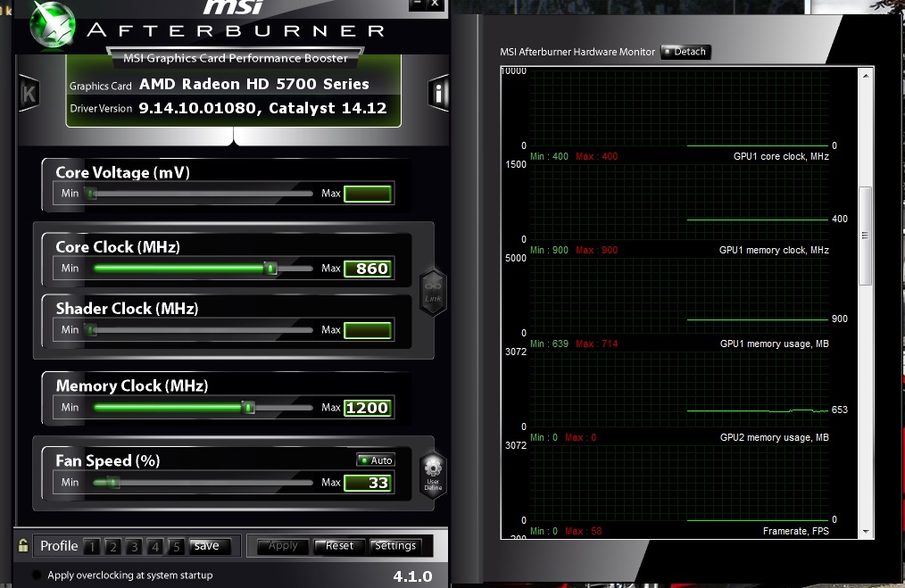
Task: Reset settings with the Reset button
Action: [x=339, y=546]
